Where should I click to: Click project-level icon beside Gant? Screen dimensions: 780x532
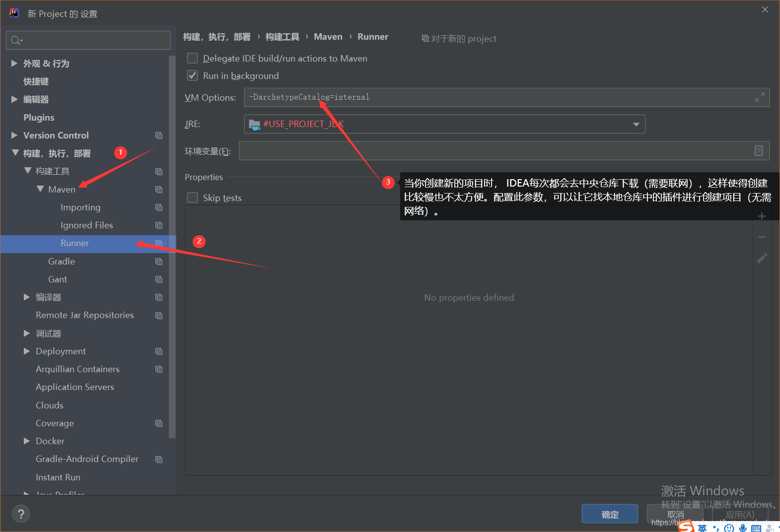(159, 279)
